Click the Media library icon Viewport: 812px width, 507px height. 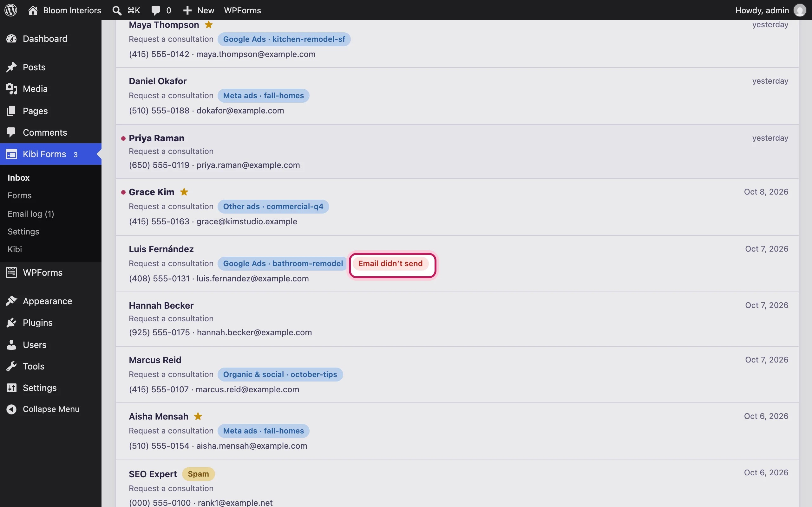pos(11,89)
